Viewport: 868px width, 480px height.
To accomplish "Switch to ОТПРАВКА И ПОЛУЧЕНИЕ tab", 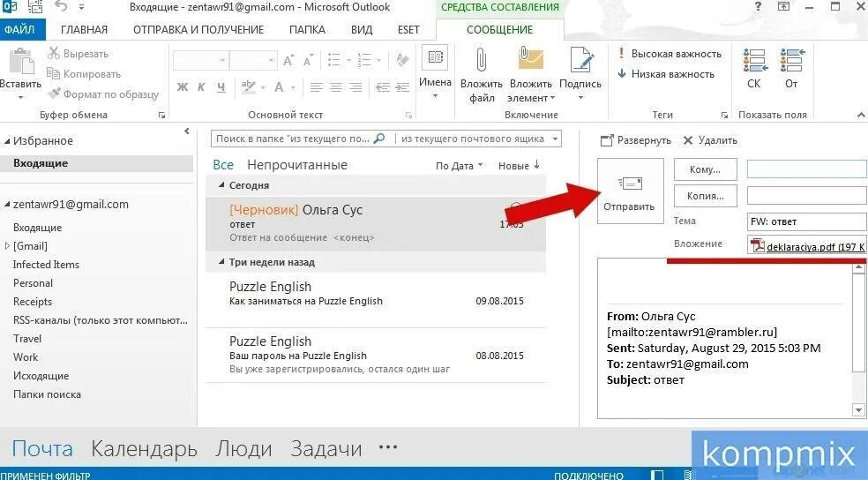I will pyautogui.click(x=198, y=30).
